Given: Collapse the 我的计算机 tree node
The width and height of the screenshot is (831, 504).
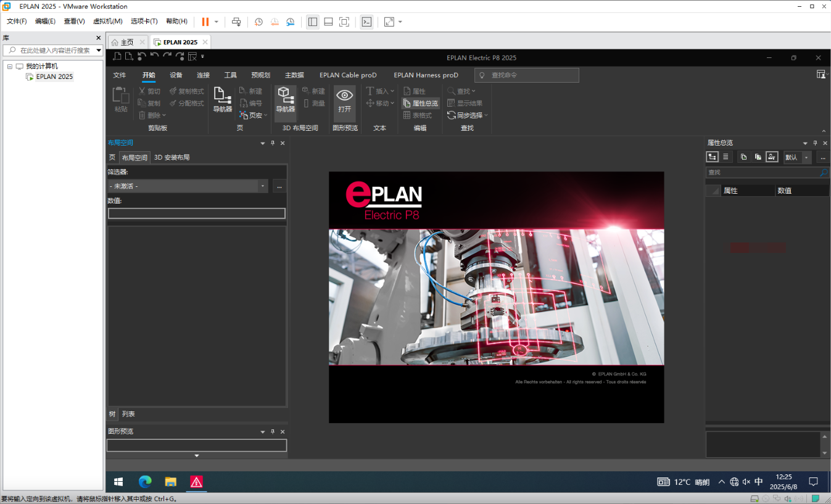Looking at the screenshot, I should [10, 66].
